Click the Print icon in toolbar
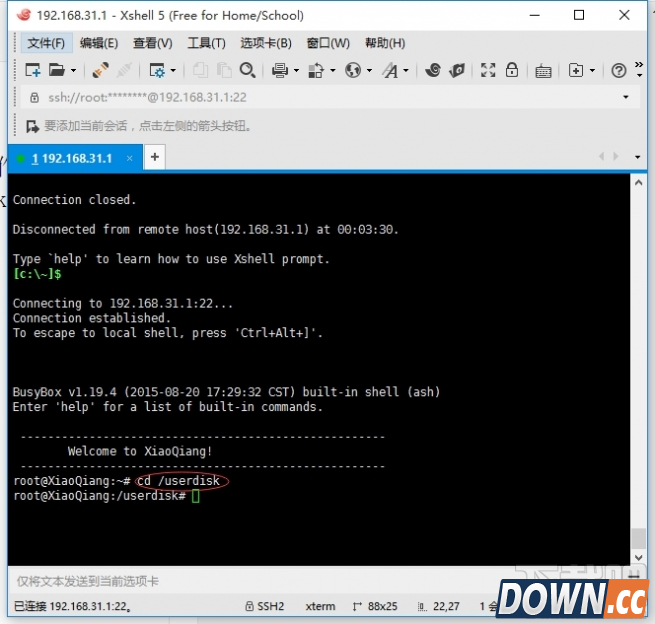The width and height of the screenshot is (655, 624). (x=279, y=70)
